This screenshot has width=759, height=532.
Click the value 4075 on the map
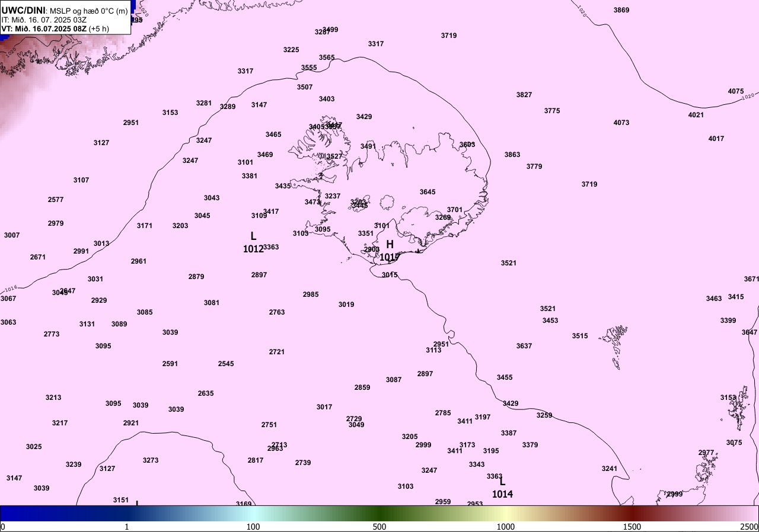(x=736, y=91)
